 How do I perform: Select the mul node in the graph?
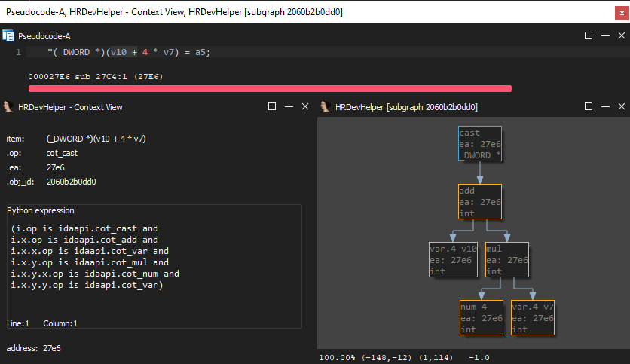[x=506, y=260]
